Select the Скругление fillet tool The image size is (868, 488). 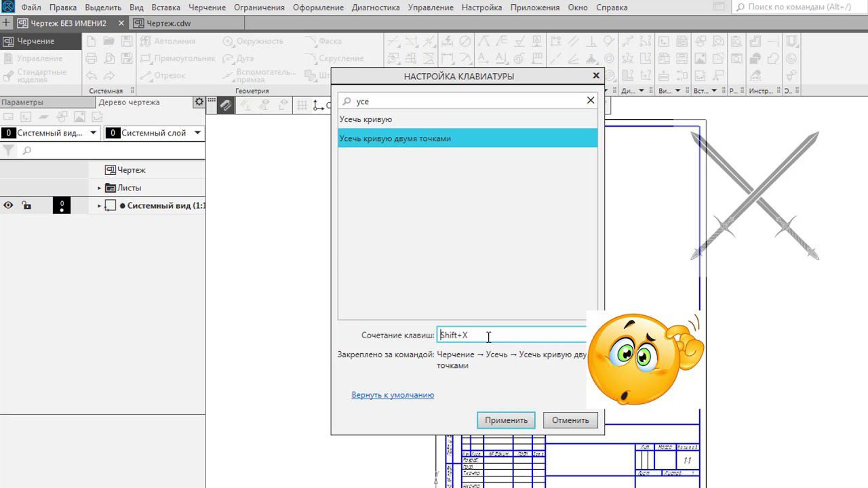(x=334, y=58)
